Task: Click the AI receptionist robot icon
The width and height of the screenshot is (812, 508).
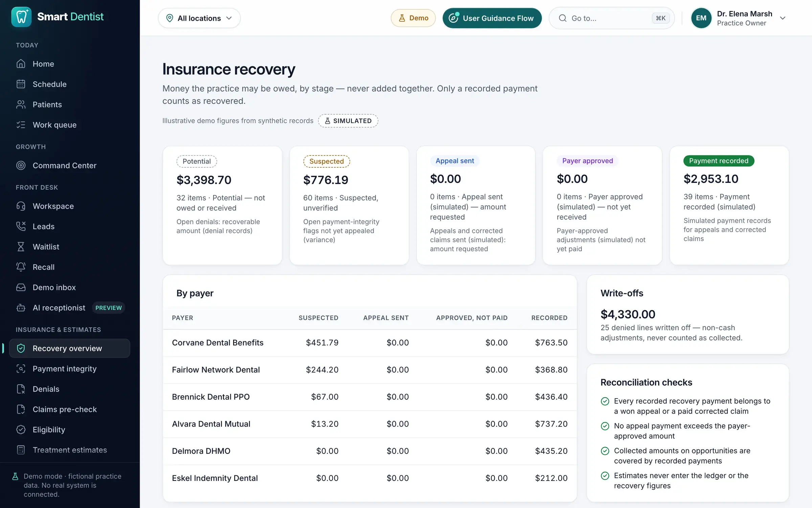Action: 21,308
